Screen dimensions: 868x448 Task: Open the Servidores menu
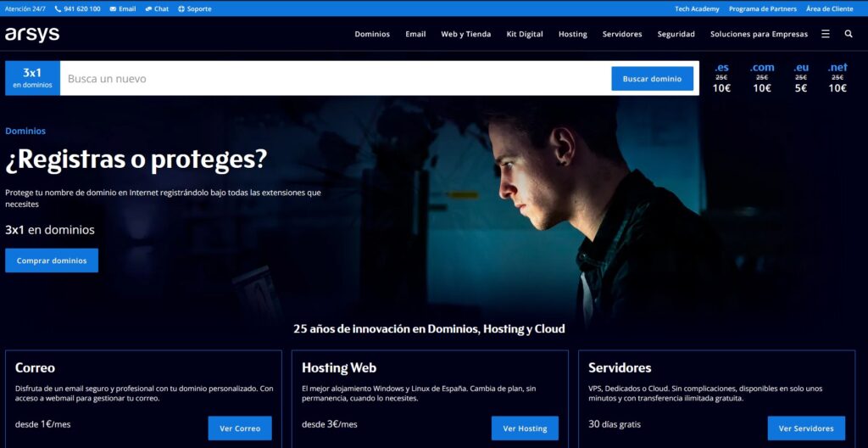point(622,34)
